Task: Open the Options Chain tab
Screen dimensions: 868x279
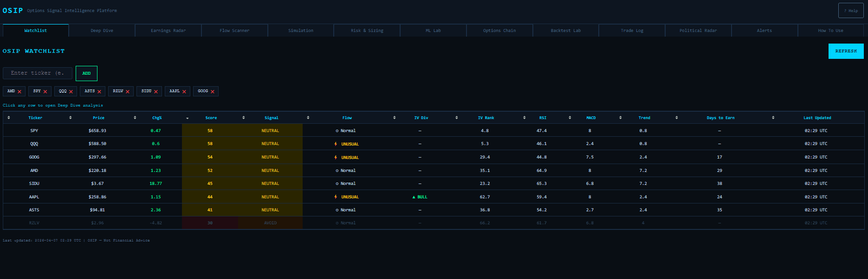Action: (499, 31)
